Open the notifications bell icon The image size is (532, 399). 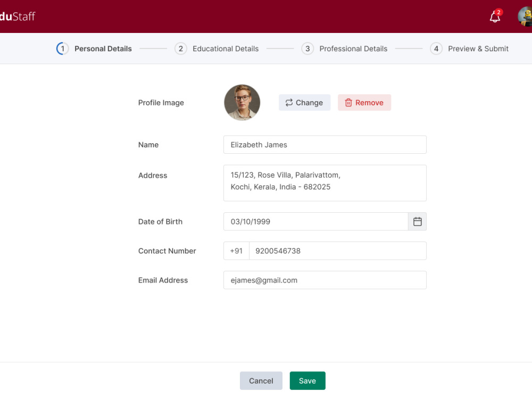495,16
